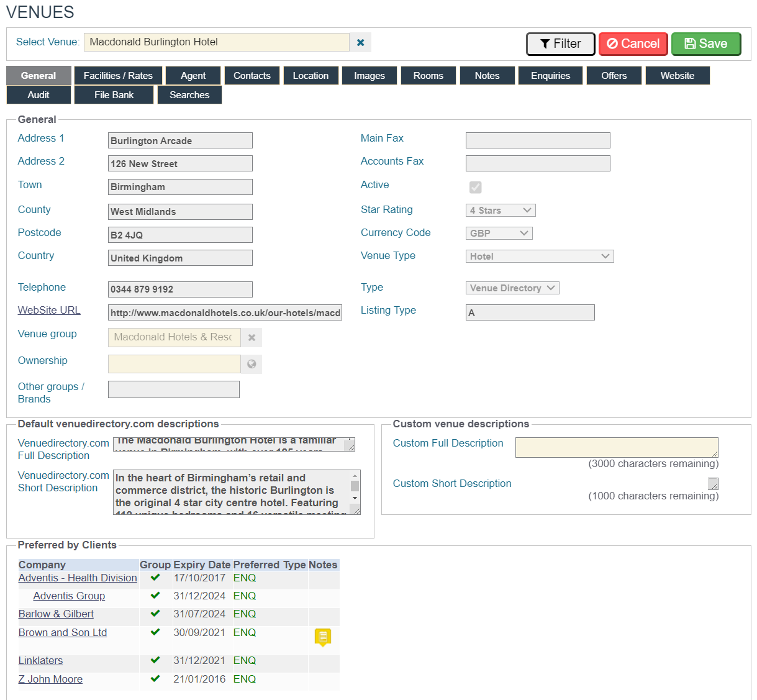The image size is (757, 700).
Task: Open the yellow note icon for Brown and Son Ltd
Action: tap(323, 637)
